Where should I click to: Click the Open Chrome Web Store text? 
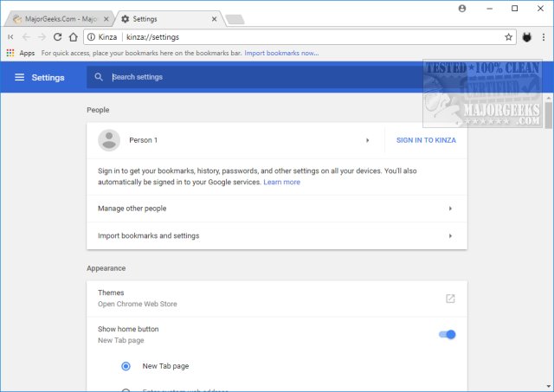tap(138, 304)
